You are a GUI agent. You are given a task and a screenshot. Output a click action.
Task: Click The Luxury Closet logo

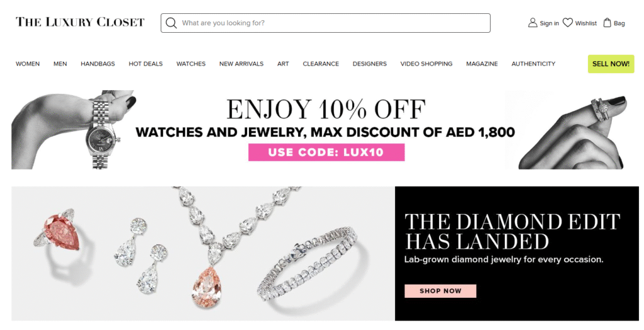pos(80,22)
